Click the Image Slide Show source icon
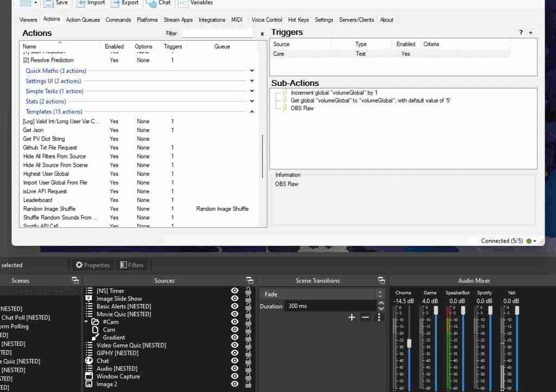 [89, 299]
